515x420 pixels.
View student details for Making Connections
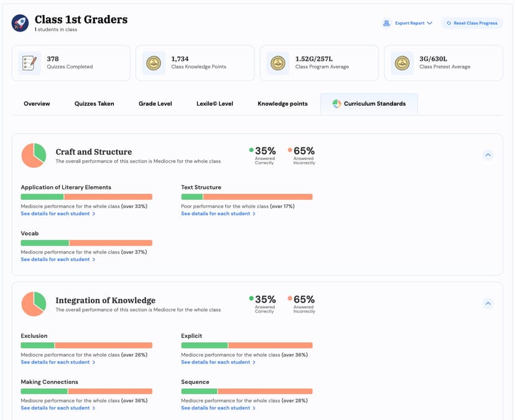[58, 408]
